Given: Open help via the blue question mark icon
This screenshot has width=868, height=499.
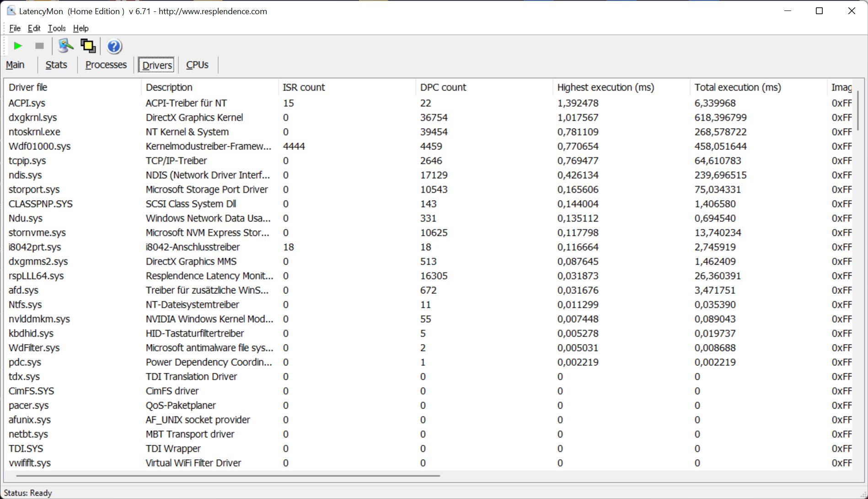Looking at the screenshot, I should pyautogui.click(x=114, y=47).
